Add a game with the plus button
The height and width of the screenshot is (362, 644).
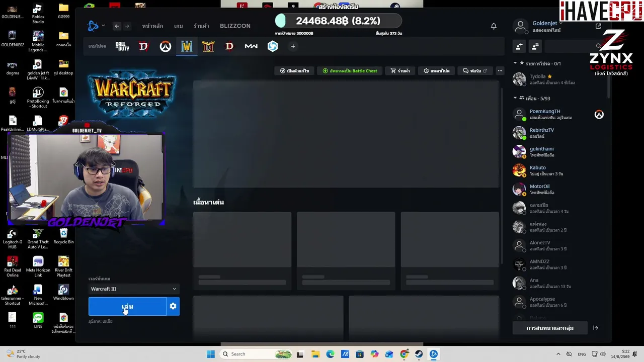point(293,46)
